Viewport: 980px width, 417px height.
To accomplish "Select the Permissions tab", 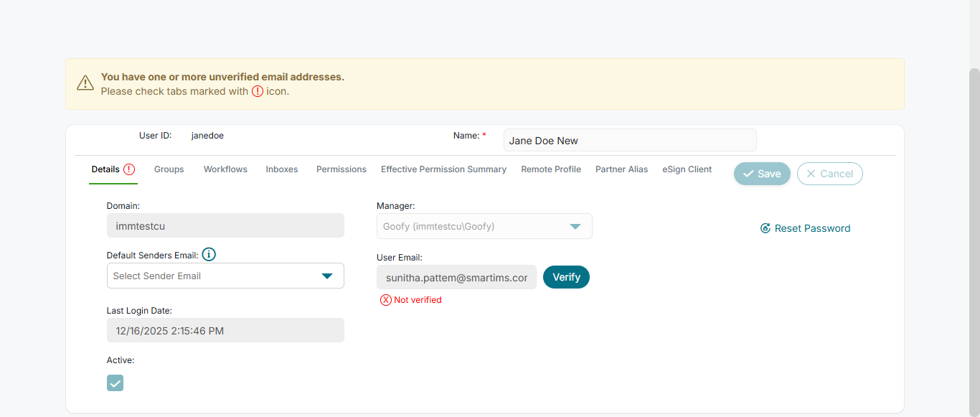I will pos(341,169).
